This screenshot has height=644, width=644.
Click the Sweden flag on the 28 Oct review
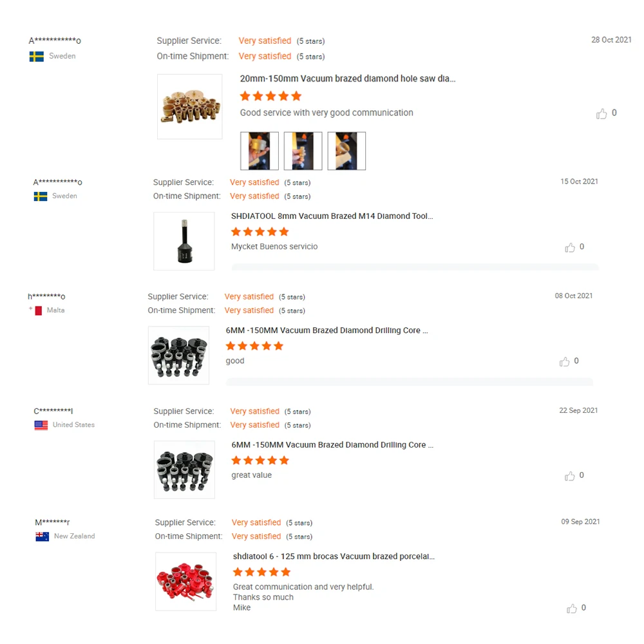[x=37, y=57]
